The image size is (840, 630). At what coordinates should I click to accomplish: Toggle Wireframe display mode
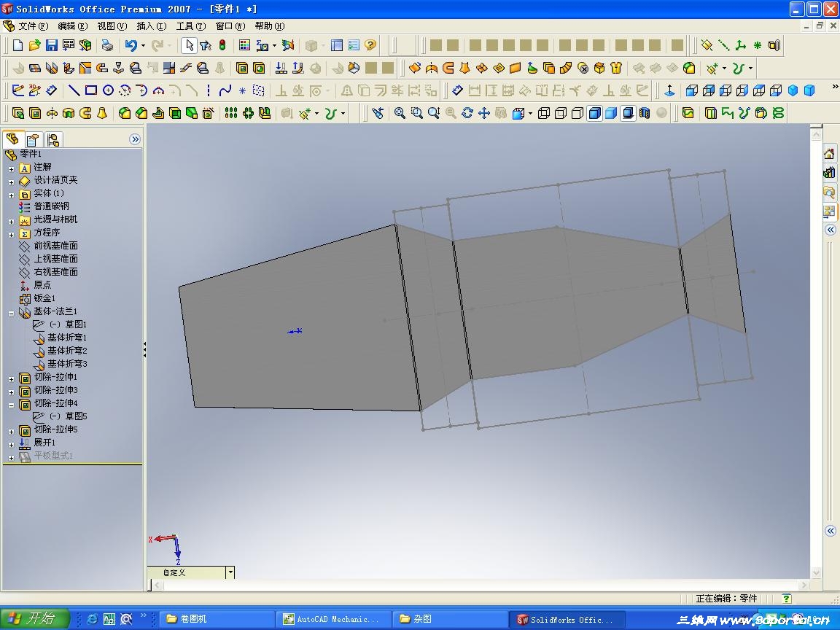coord(544,113)
